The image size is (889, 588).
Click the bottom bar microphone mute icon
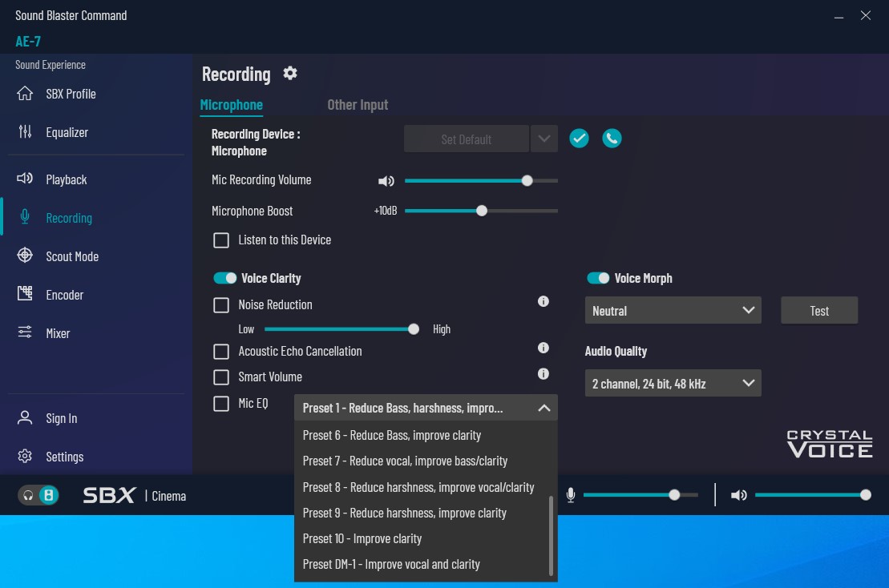point(571,495)
